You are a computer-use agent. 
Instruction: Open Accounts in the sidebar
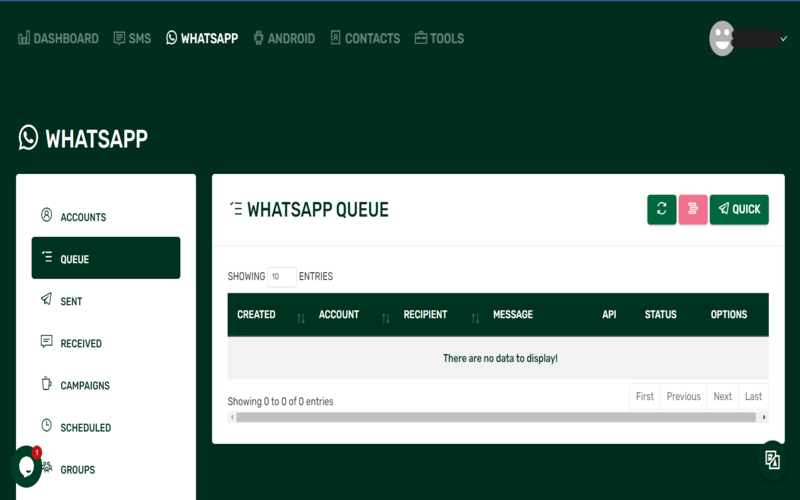(x=83, y=217)
